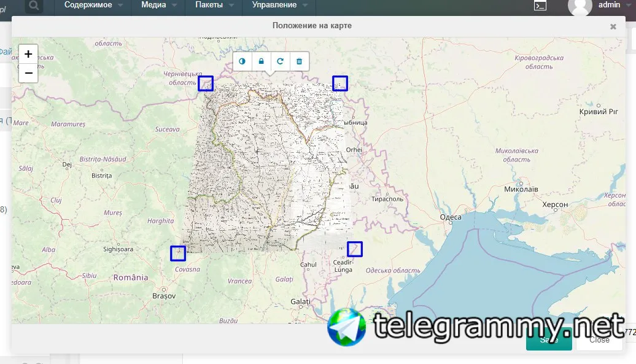Select top-left overlay corner handle

coord(206,83)
